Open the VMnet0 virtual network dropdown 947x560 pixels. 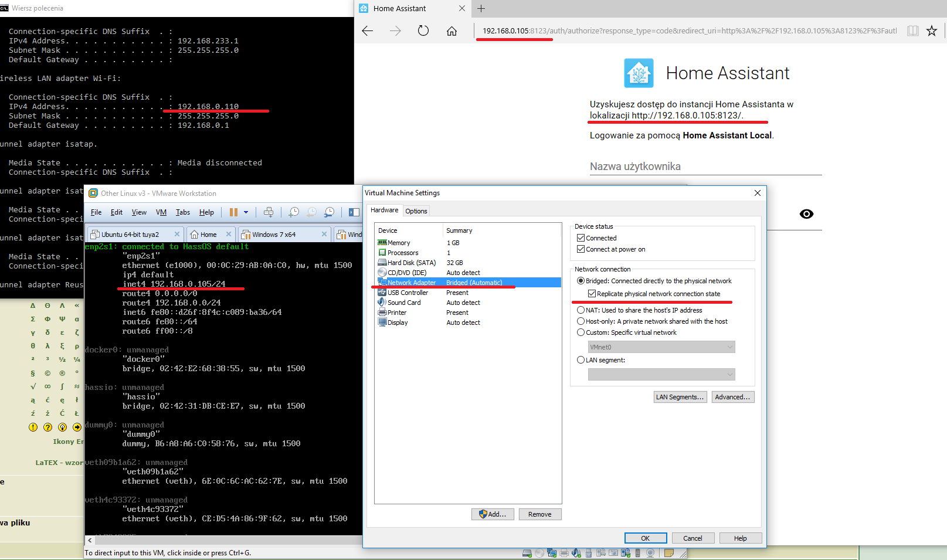coord(661,347)
